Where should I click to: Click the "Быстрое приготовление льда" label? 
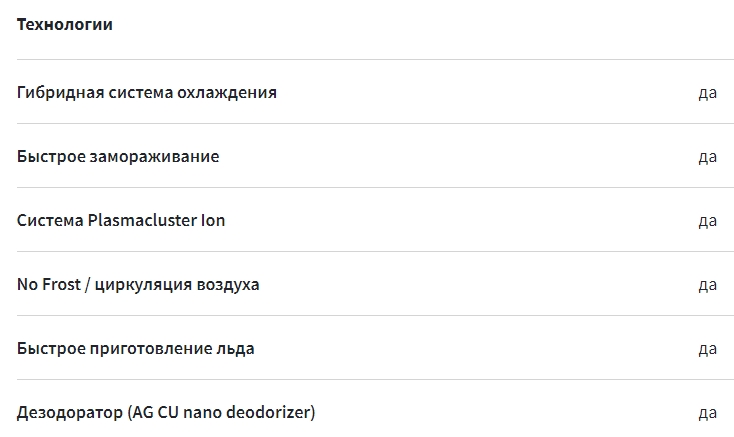[x=136, y=348]
